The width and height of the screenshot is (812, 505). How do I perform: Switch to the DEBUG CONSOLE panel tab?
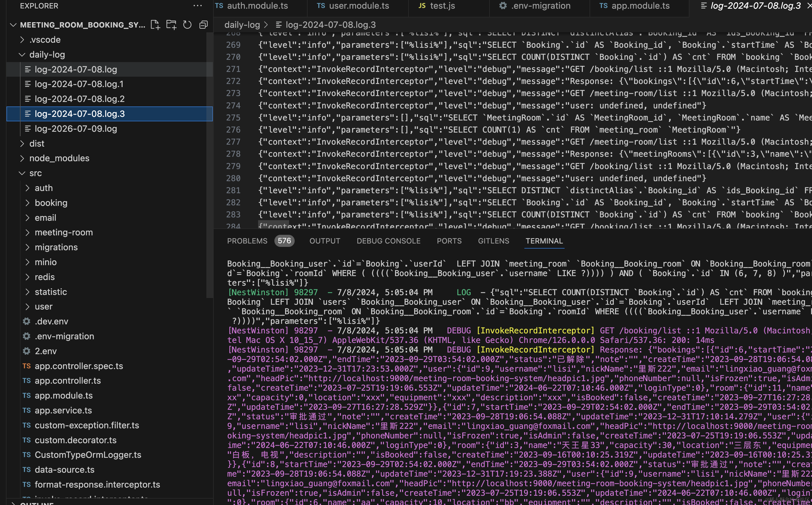pyautogui.click(x=388, y=241)
